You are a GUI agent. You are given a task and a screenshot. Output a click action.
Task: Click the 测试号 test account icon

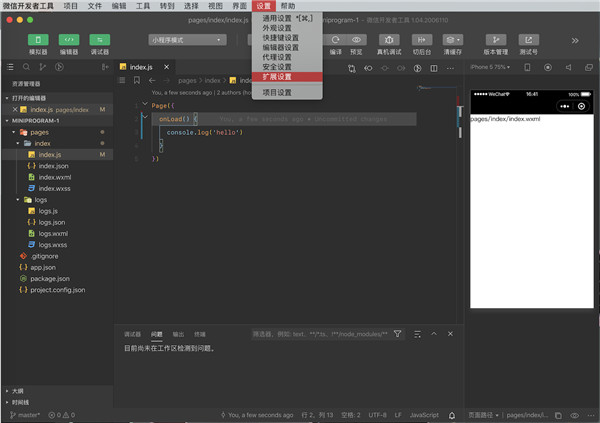click(x=527, y=40)
